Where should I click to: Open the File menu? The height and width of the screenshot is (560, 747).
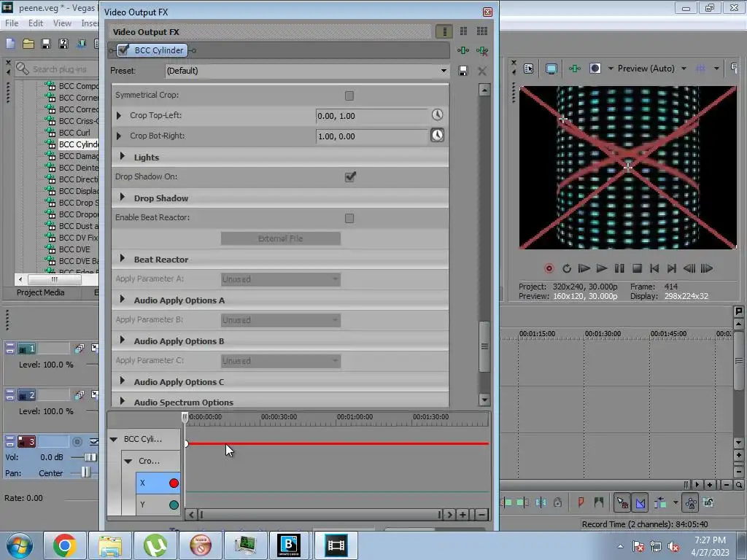[12, 23]
